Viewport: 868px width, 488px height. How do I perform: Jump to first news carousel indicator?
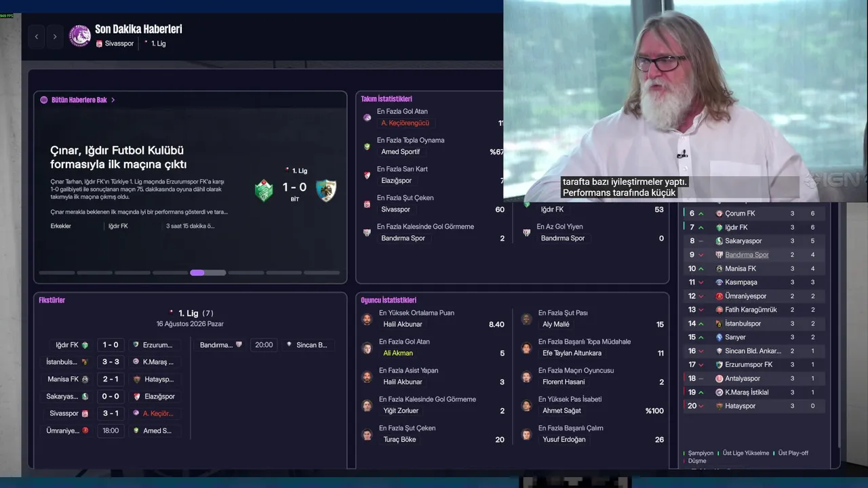click(57, 272)
